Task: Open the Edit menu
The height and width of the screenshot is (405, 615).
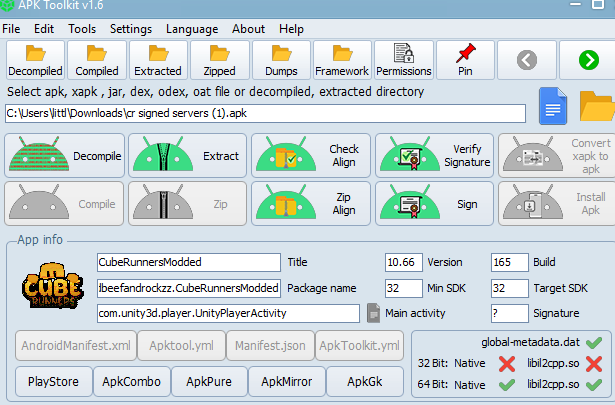Action: tap(44, 29)
